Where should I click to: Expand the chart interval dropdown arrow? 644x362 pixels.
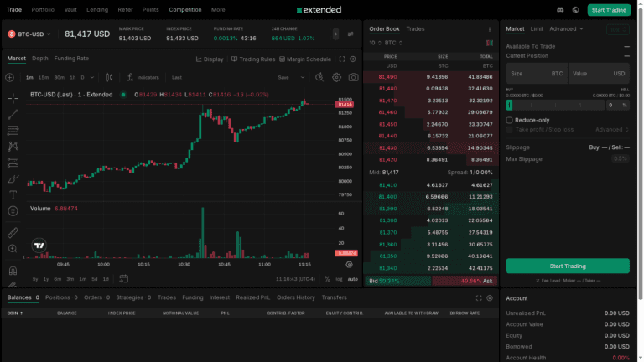pos(92,78)
